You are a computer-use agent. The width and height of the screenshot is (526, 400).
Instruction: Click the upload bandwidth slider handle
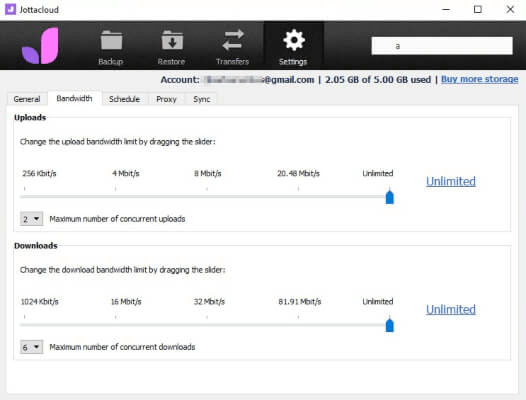pyautogui.click(x=389, y=196)
